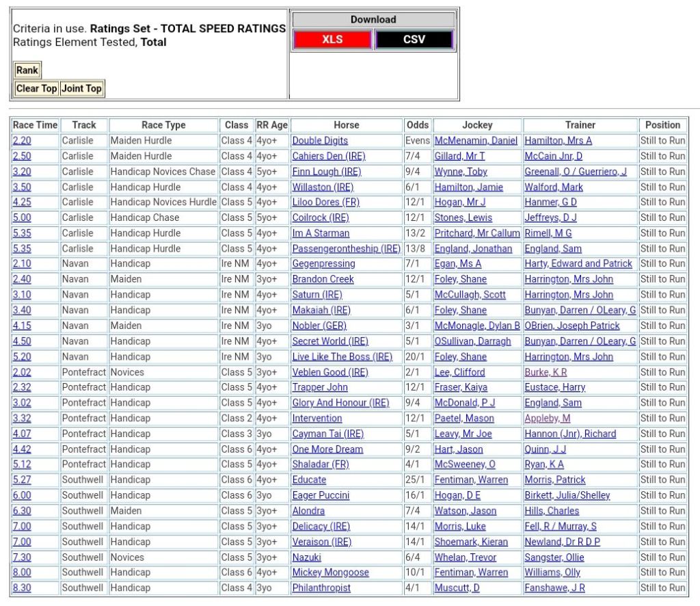Open the 4.15 Navan race link

pos(22,326)
